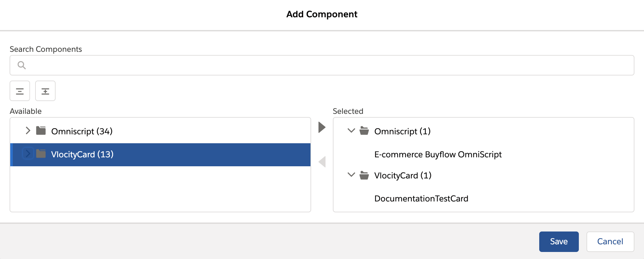Click the VlocityCard (13) folder icon

[x=41, y=154]
